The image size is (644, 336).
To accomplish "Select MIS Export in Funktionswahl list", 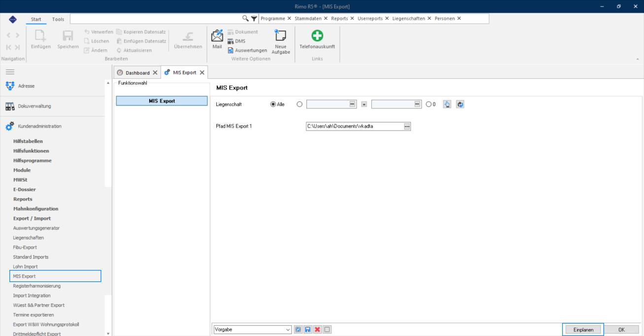I will coord(162,101).
